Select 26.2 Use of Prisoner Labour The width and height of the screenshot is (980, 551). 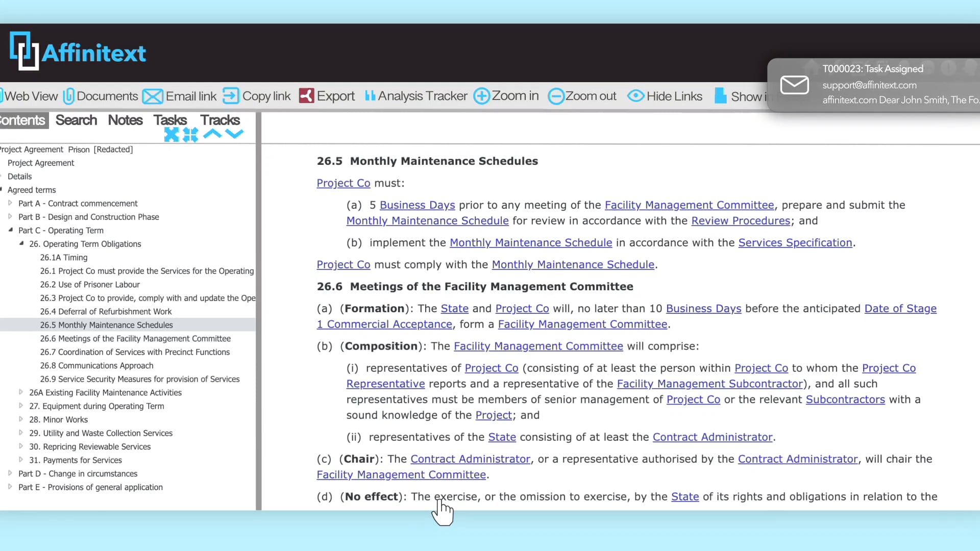point(90,285)
